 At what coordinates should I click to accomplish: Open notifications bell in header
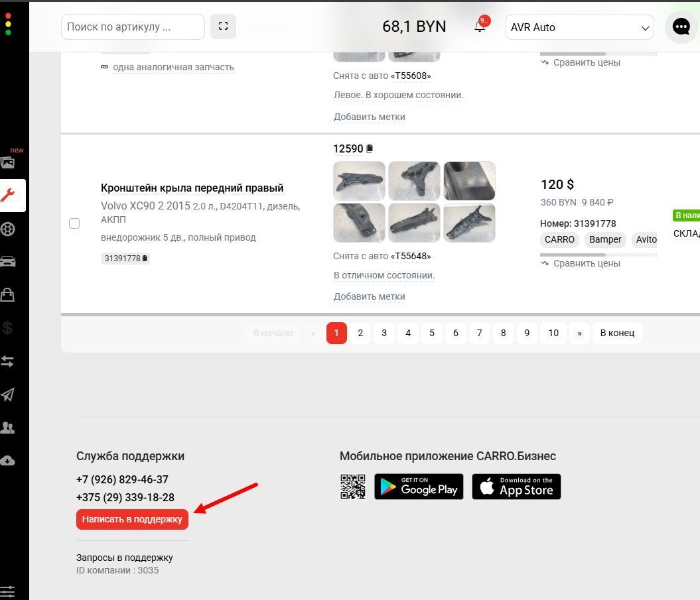(x=480, y=27)
